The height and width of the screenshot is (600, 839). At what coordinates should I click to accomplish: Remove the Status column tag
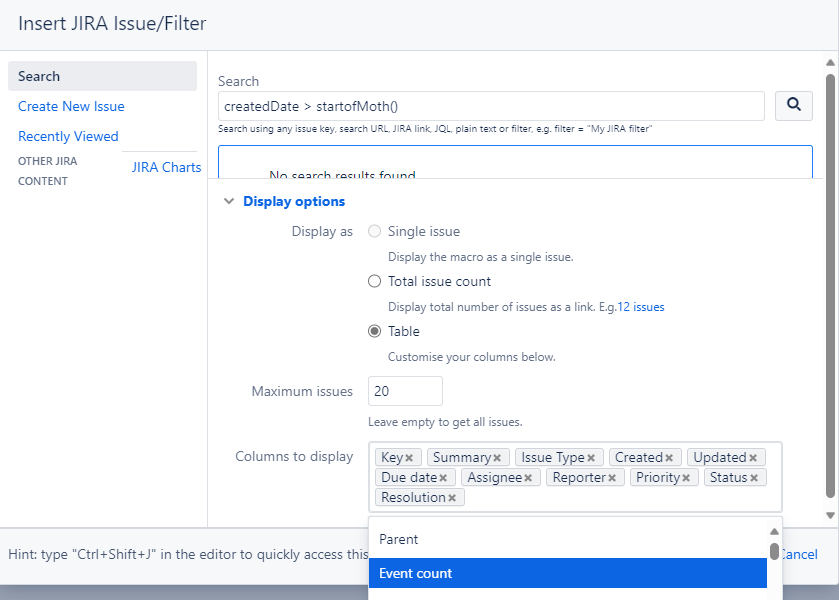coord(754,477)
